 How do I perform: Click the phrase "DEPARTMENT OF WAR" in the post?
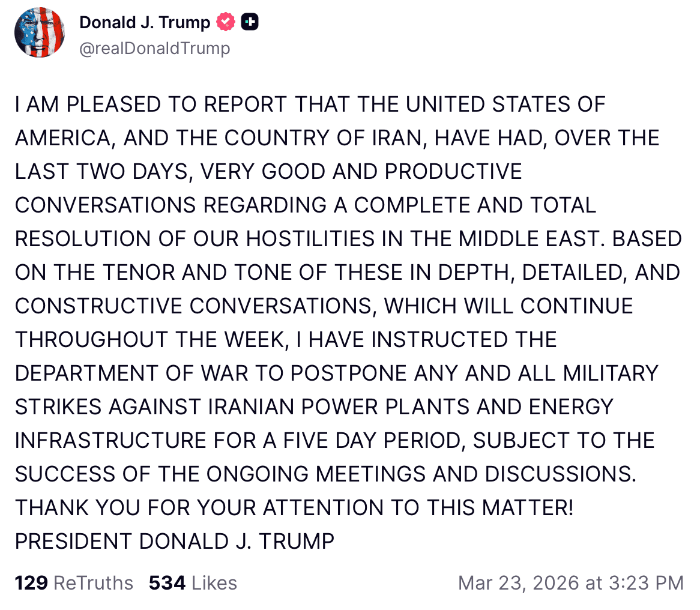coord(127,373)
